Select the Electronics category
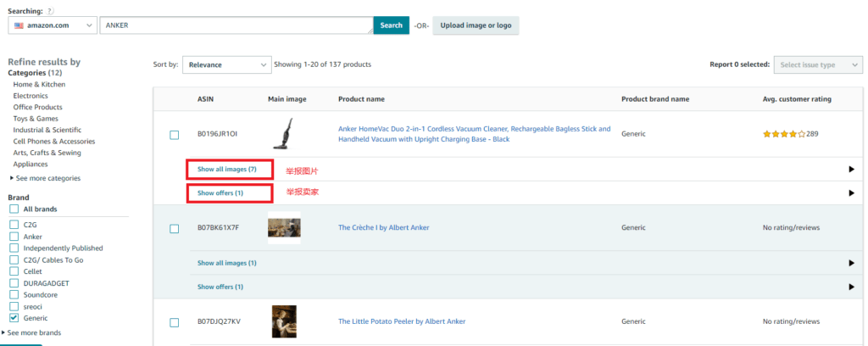The width and height of the screenshot is (868, 346). (x=31, y=96)
